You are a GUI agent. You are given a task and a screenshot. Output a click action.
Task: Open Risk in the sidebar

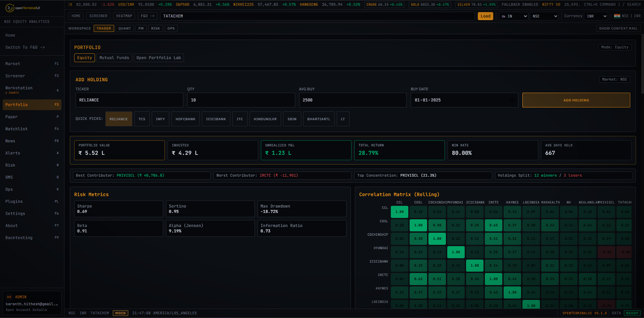(x=32, y=165)
